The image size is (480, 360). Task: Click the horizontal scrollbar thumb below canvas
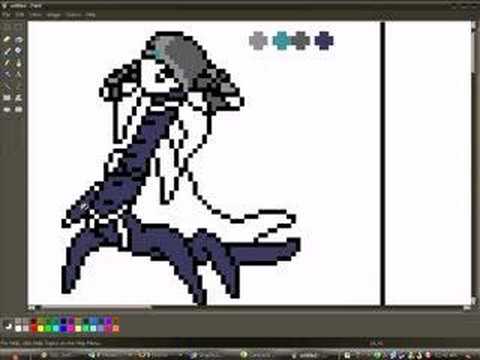pyautogui.click(x=95, y=307)
